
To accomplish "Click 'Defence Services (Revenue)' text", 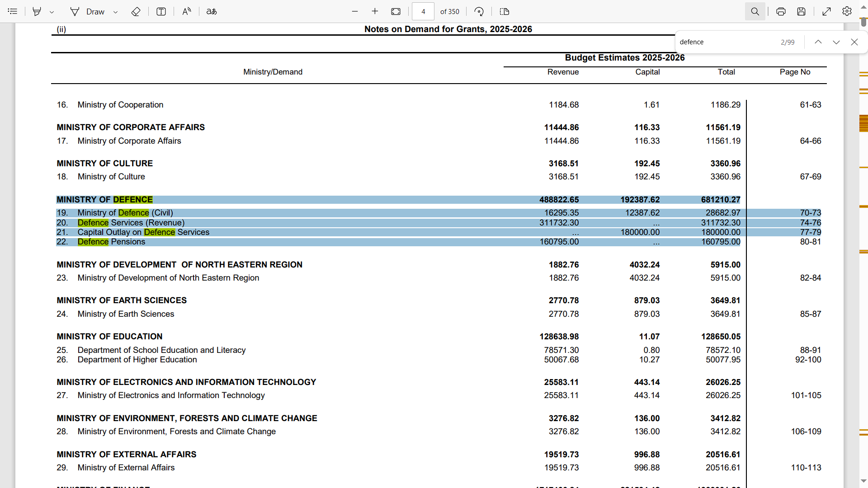I will pos(131,223).
